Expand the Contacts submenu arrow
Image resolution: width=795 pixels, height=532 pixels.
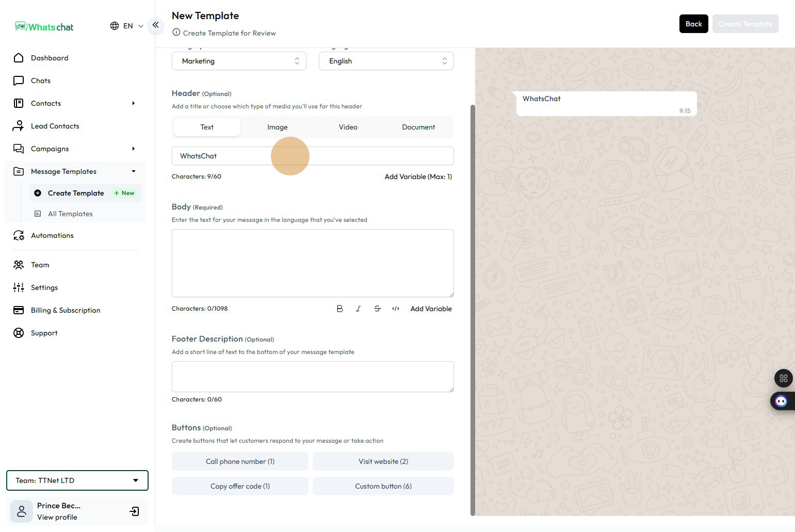[133, 103]
